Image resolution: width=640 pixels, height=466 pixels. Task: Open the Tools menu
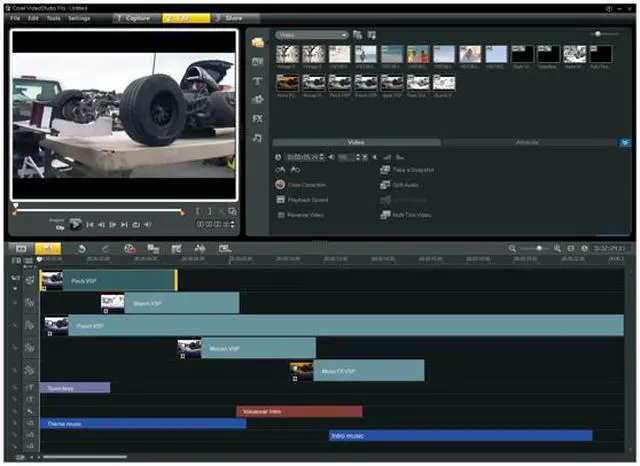(x=53, y=18)
